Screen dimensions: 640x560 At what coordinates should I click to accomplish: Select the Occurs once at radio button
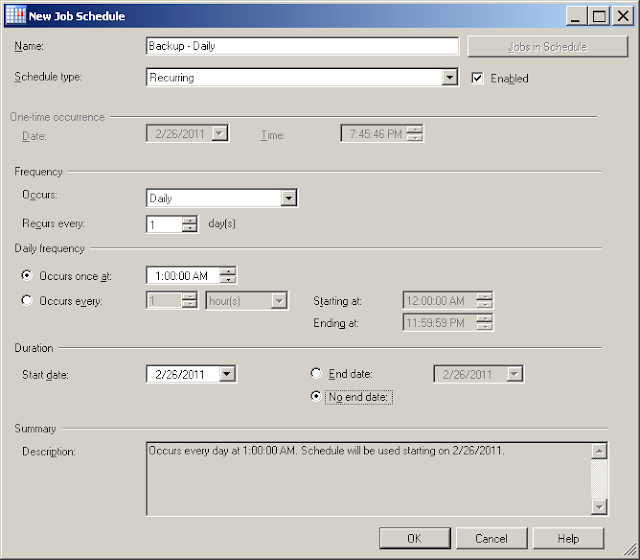coord(27,276)
